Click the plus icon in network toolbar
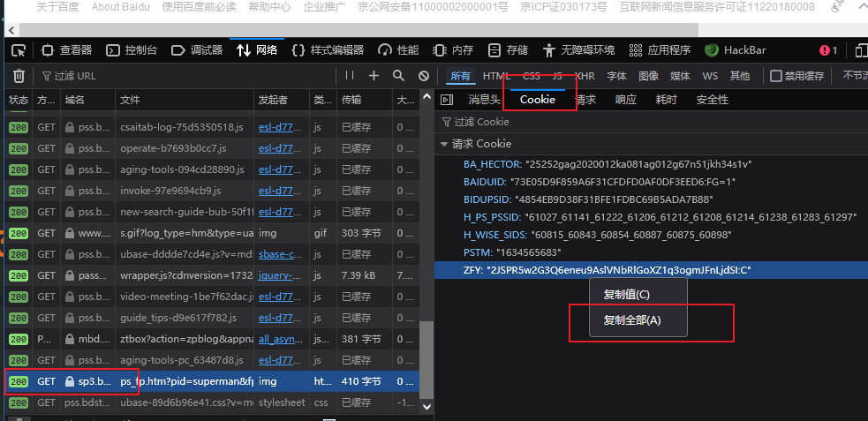The height and width of the screenshot is (421, 868). click(x=374, y=76)
